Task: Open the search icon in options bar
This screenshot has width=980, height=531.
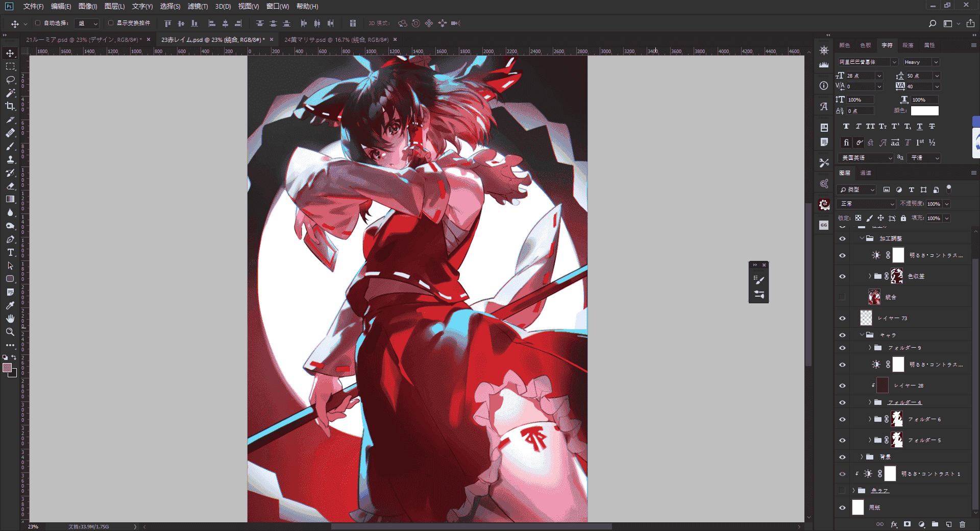Action: 932,23
